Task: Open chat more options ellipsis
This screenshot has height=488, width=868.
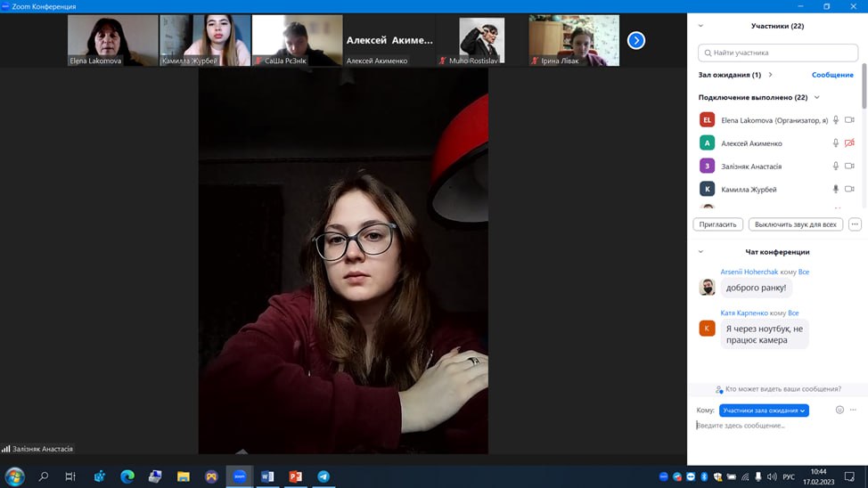Action: click(x=853, y=410)
